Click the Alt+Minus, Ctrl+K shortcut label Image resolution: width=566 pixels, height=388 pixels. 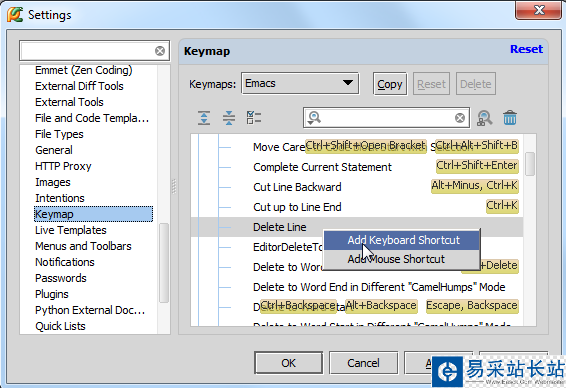475,186
